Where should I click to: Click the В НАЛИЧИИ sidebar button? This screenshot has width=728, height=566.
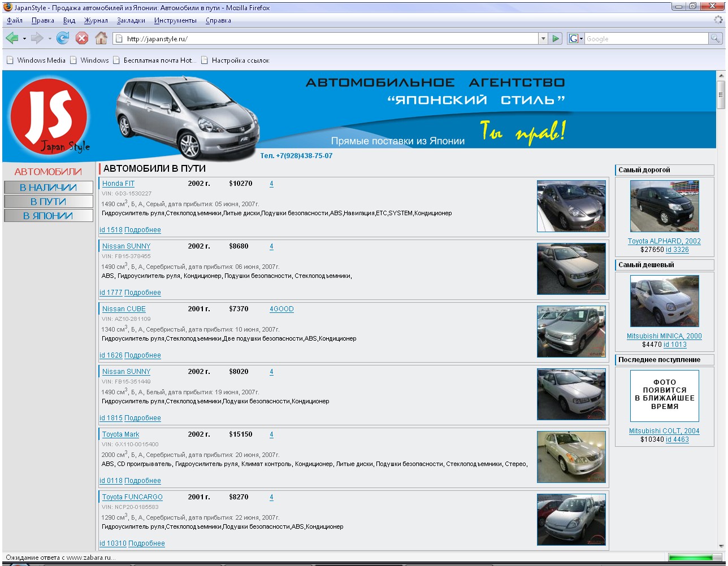[48, 188]
